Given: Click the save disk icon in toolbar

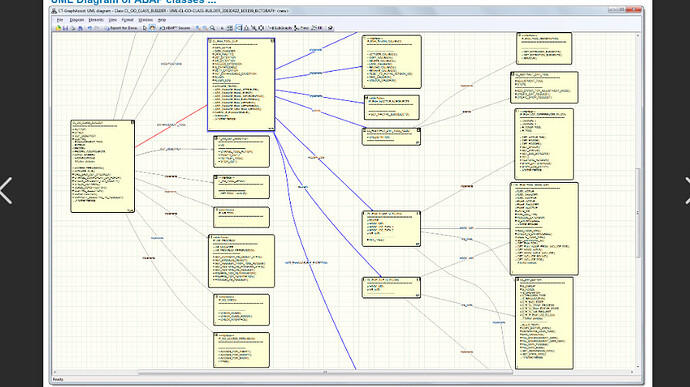Looking at the screenshot, I should click(65, 28).
